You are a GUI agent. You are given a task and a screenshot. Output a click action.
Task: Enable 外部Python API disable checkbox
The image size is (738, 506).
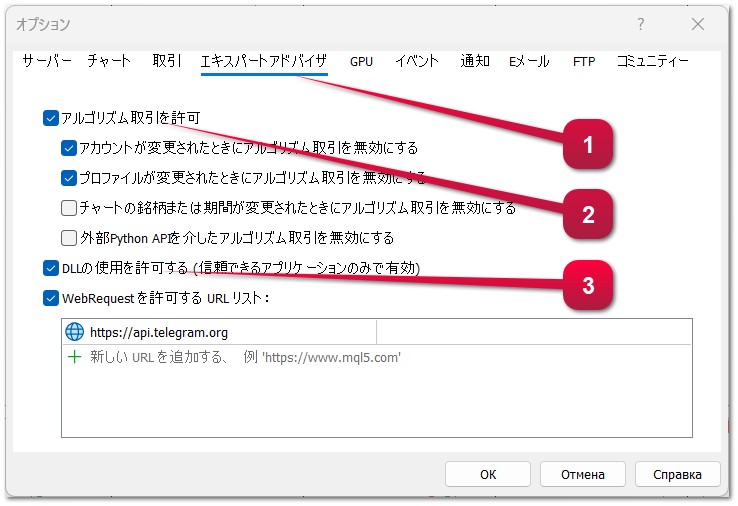point(69,238)
